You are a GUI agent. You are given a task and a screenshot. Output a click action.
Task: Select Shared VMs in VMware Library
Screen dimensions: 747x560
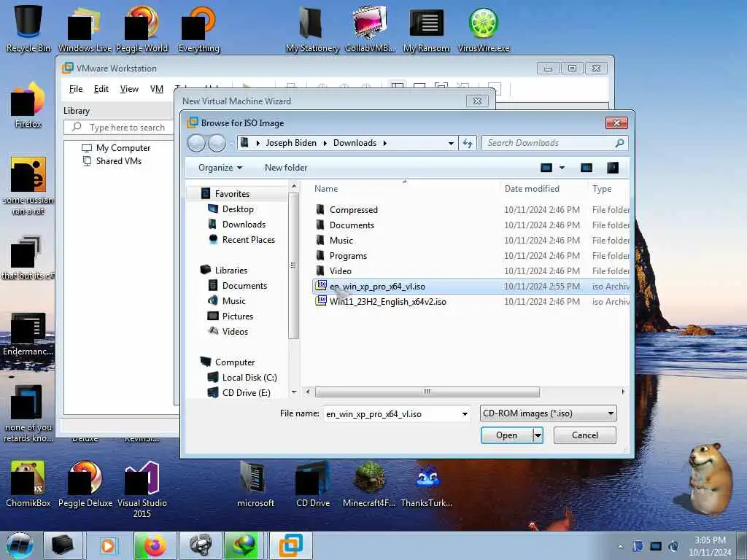pos(112,161)
